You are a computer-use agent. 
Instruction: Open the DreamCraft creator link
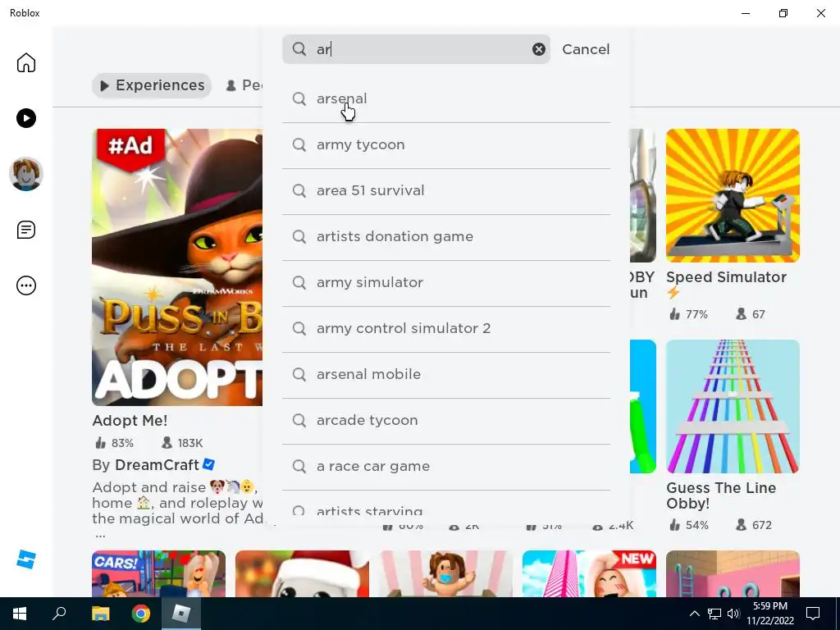(157, 465)
